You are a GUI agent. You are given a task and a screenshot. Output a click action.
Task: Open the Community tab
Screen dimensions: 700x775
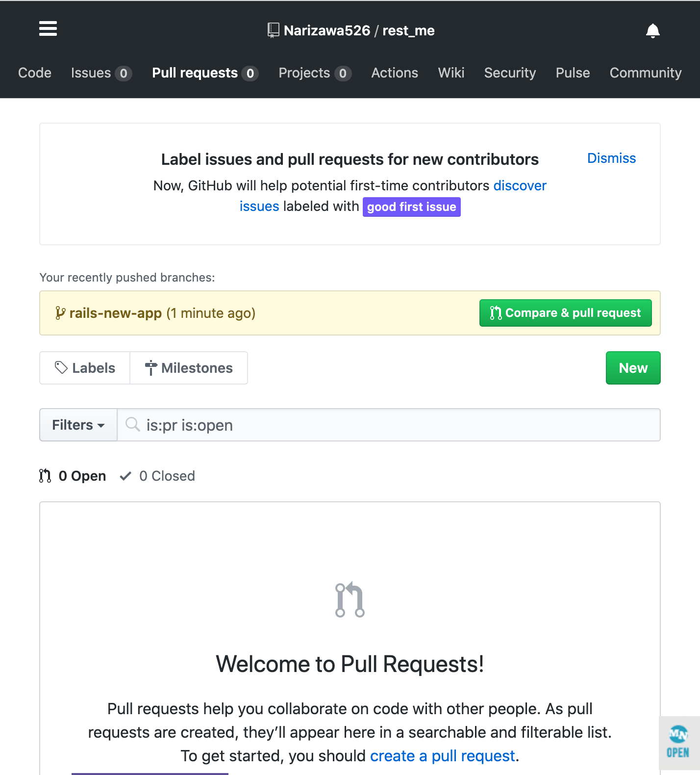point(646,73)
